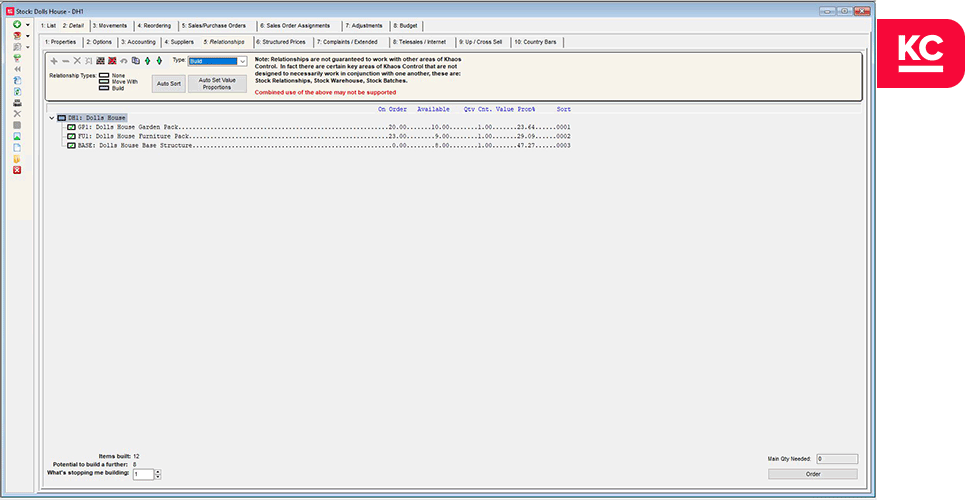The width and height of the screenshot is (965, 500).
Task: Click the Build relationship type legend box
Action: click(104, 88)
